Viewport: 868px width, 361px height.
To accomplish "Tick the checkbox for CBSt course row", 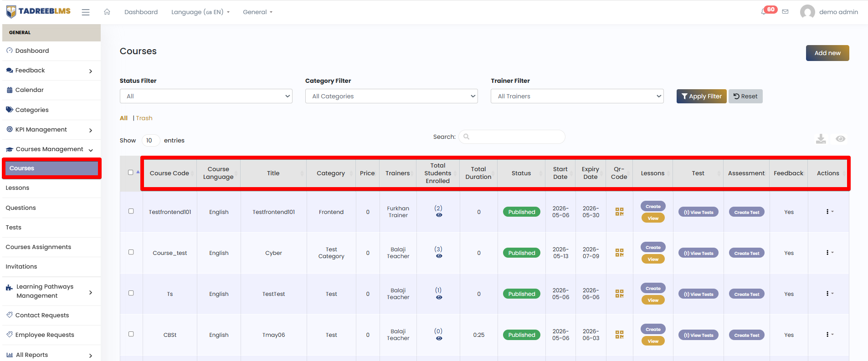I will click(131, 334).
